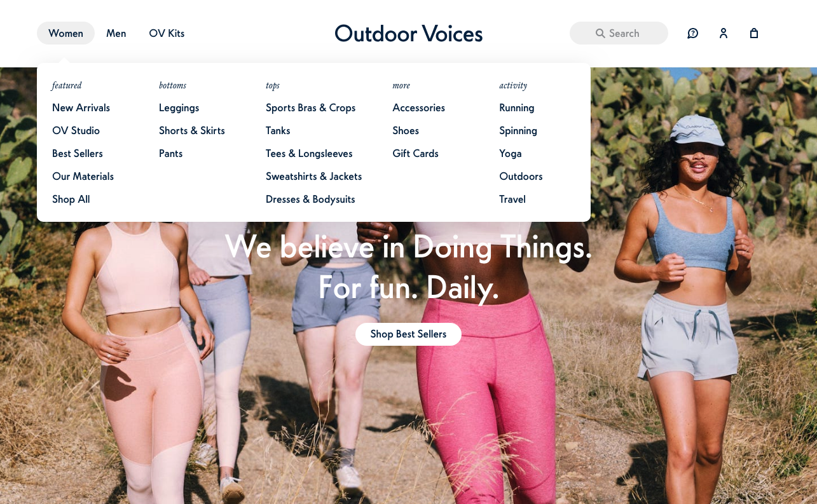Expand the Men menu
The image size is (817, 504).
[116, 33]
